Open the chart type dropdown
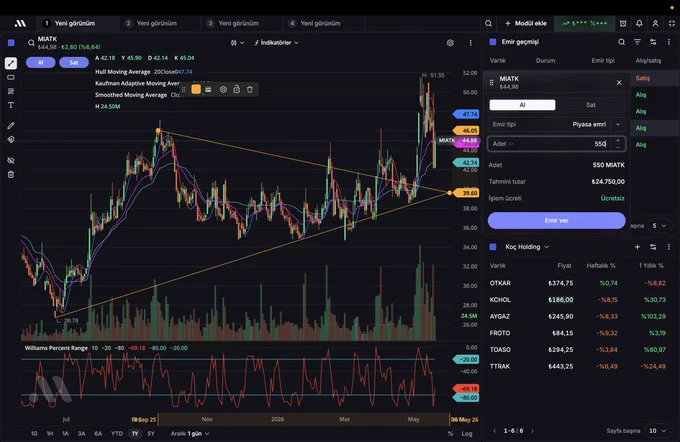The height and width of the screenshot is (442, 680). [x=237, y=43]
